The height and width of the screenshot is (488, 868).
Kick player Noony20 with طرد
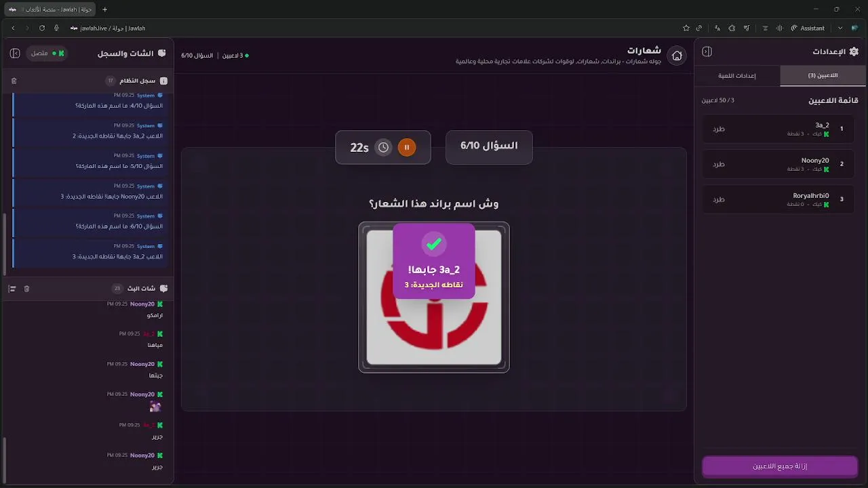point(719,164)
